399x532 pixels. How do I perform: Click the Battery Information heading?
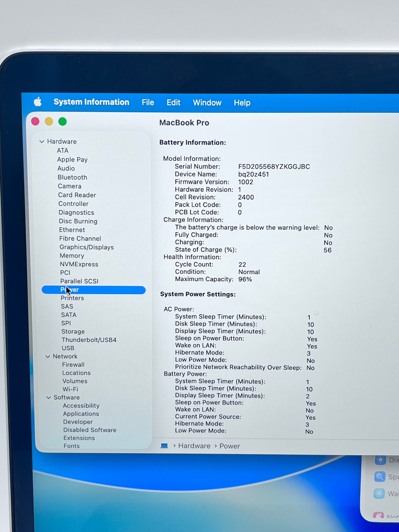[193, 142]
